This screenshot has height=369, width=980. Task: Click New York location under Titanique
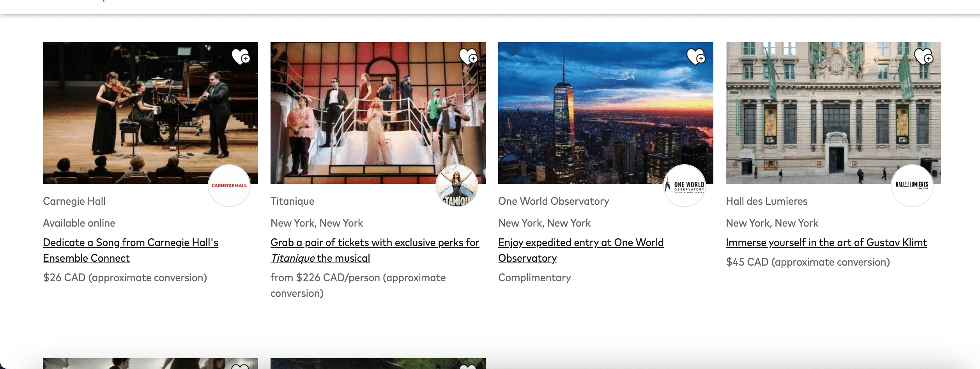(x=317, y=223)
